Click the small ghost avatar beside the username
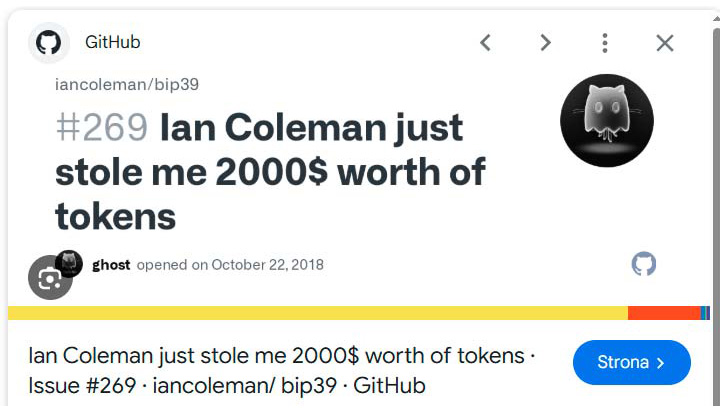Image resolution: width=720 pixels, height=410 pixels. [70, 263]
